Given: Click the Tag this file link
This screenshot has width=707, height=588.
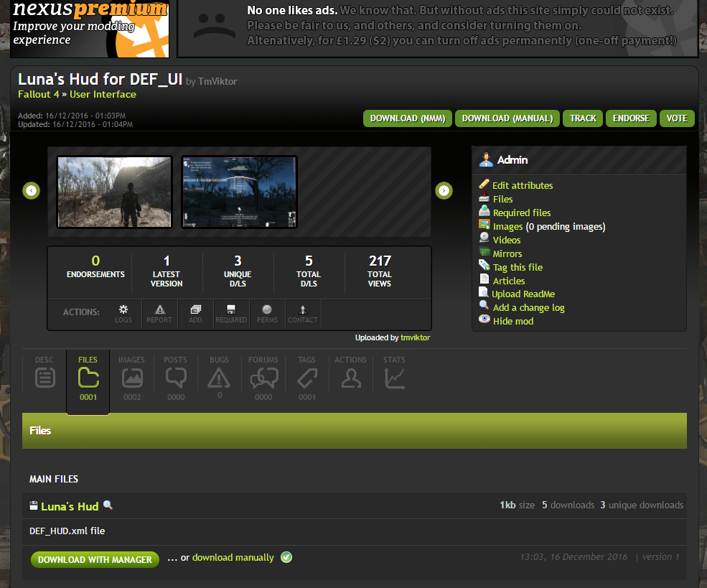Looking at the screenshot, I should point(518,267).
